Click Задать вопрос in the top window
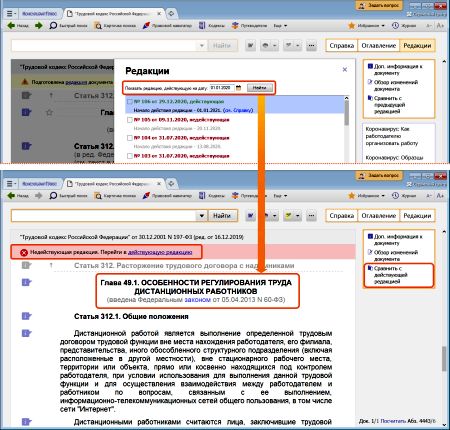Viewport: 450px width, 430px height. 379,5
